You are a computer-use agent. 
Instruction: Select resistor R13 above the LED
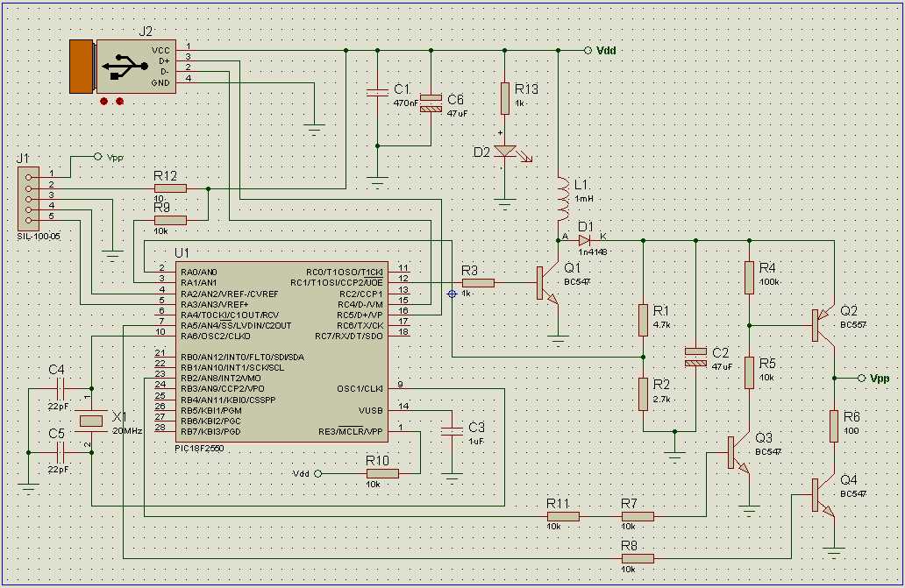[505, 98]
